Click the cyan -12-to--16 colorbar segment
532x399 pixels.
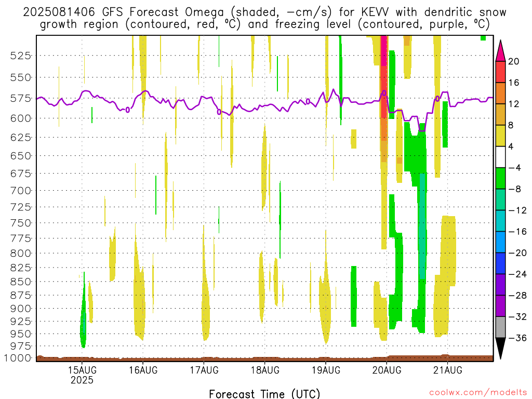coord(500,221)
